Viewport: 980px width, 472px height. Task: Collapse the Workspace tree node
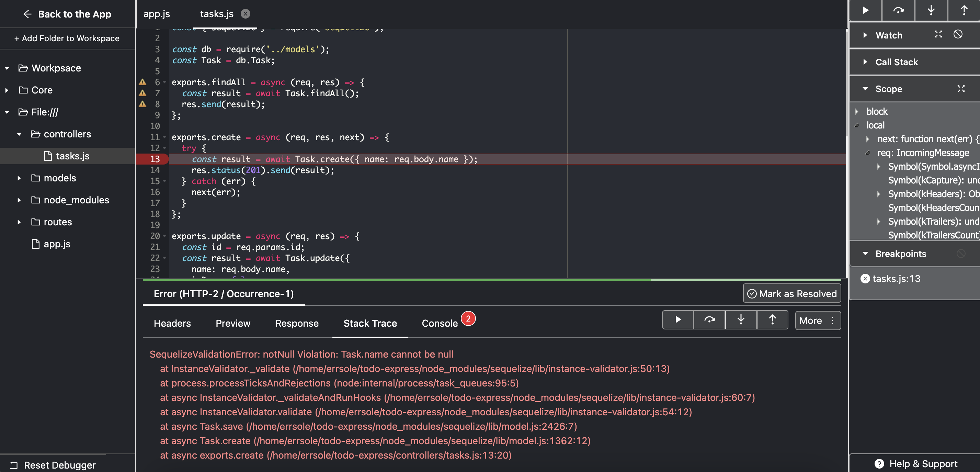[x=7, y=68]
